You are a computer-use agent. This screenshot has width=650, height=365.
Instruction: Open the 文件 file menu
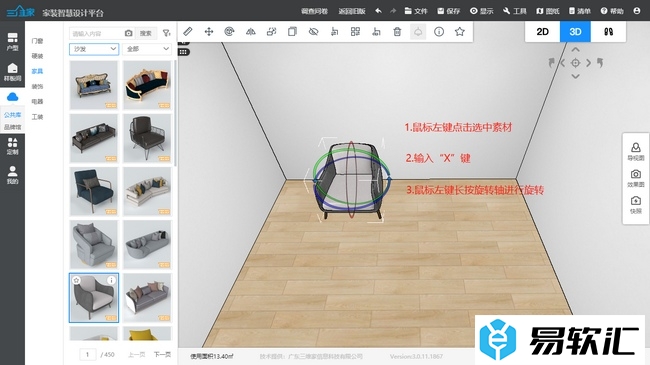pos(416,11)
